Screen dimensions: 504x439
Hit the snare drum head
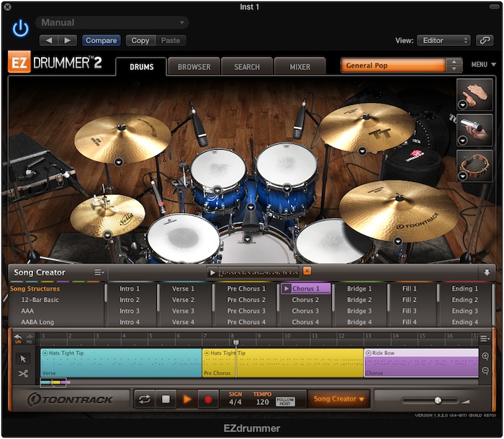[183, 237]
